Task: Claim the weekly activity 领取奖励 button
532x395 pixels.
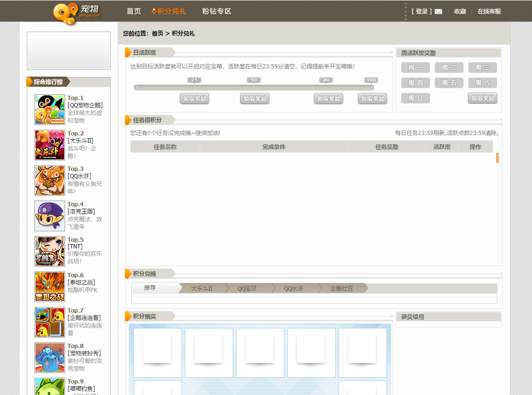Action: pyautogui.click(x=483, y=99)
